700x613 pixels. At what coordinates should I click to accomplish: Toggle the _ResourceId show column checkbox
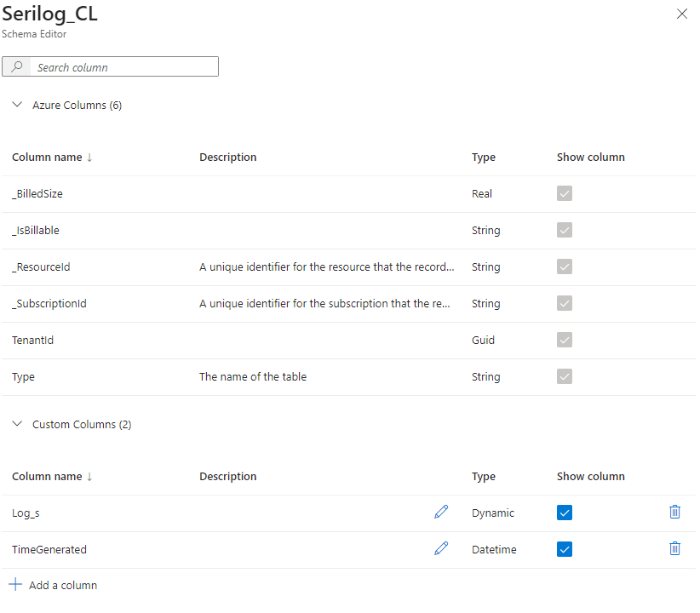point(565,266)
